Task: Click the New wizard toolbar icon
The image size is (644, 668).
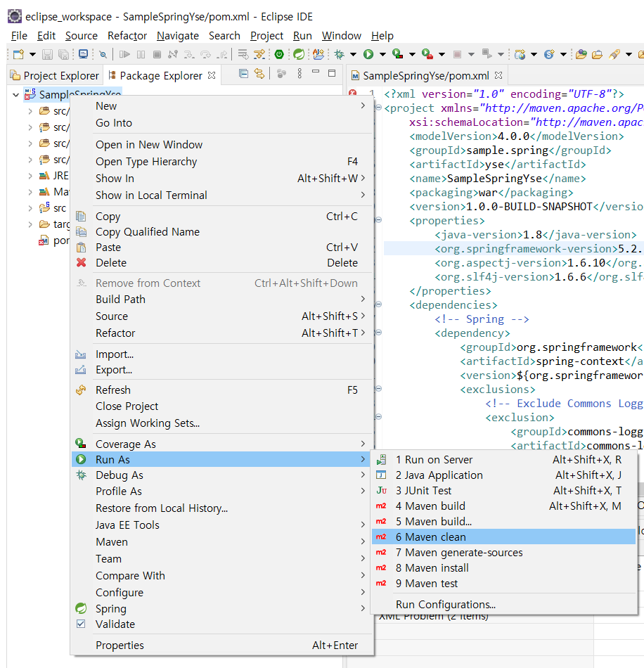Action: coord(18,54)
